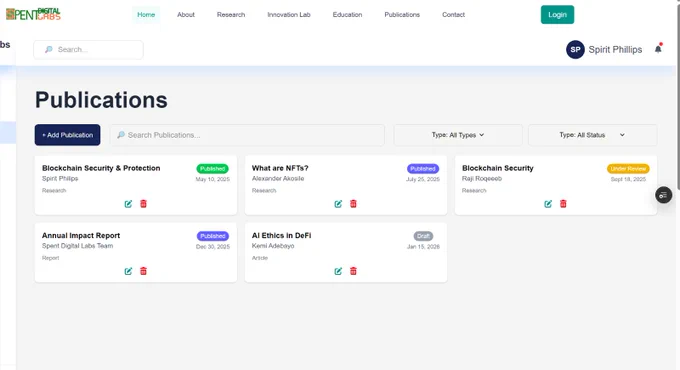The image size is (680, 370).
Task: Click the Published badge on Annual Impact Report
Action: tap(213, 236)
